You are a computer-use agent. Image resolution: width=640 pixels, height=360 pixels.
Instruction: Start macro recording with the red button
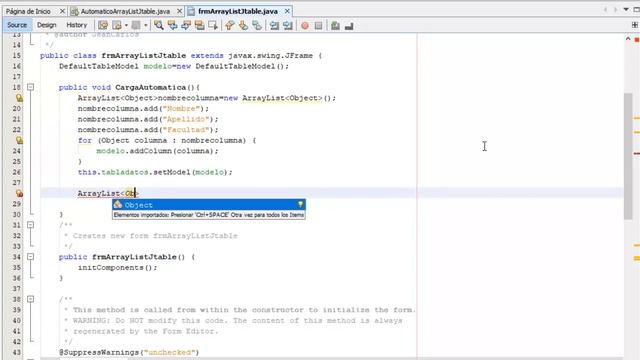click(x=305, y=25)
